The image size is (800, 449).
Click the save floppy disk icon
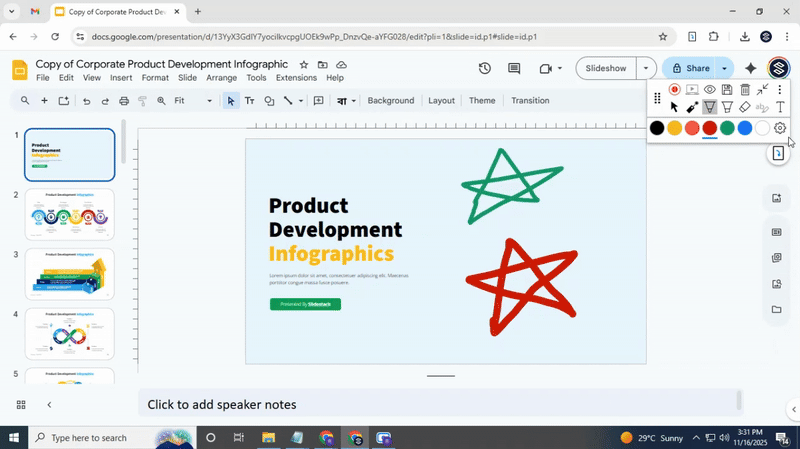point(727,90)
